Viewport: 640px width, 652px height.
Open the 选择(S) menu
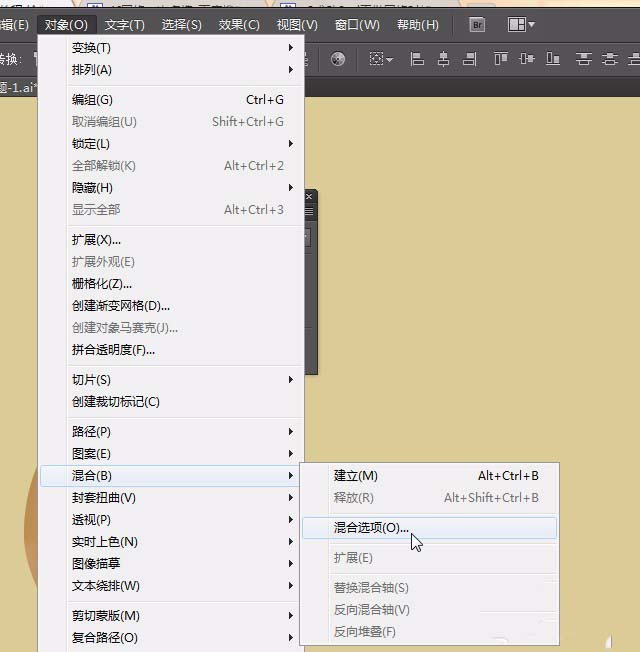pyautogui.click(x=181, y=25)
